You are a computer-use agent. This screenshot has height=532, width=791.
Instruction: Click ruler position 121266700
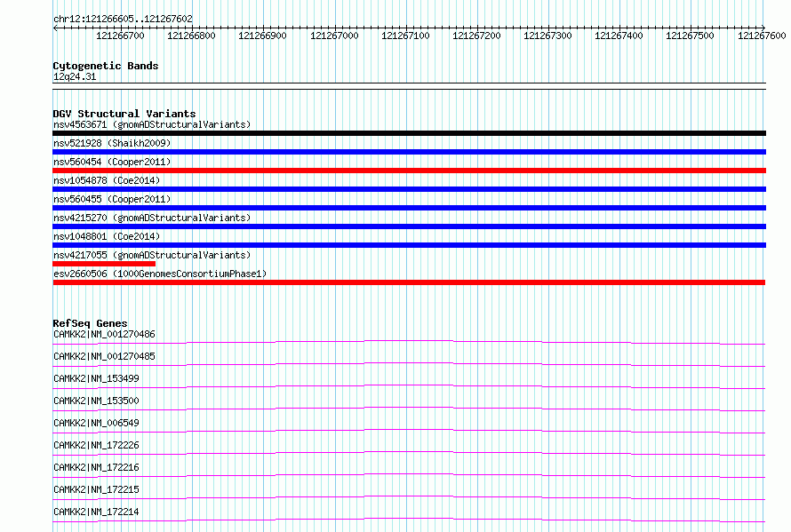tap(120, 36)
